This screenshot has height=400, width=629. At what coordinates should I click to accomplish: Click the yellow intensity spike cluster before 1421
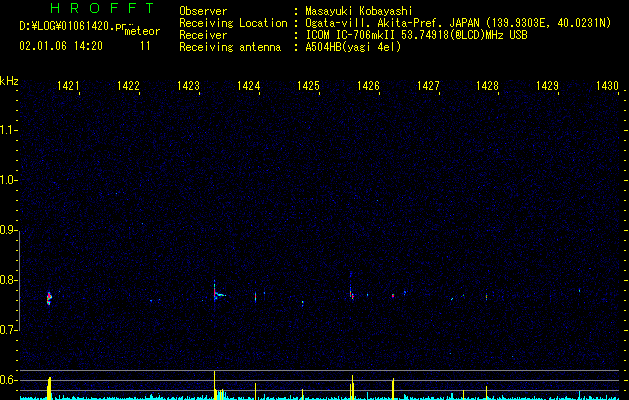pos(49,388)
